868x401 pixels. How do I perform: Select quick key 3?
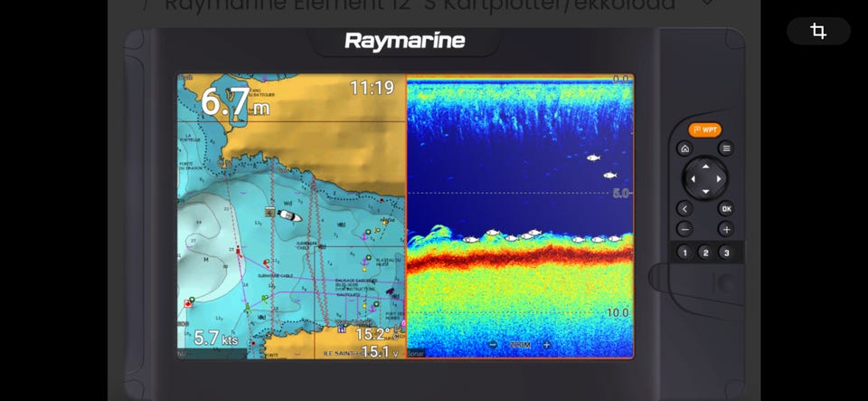726,253
